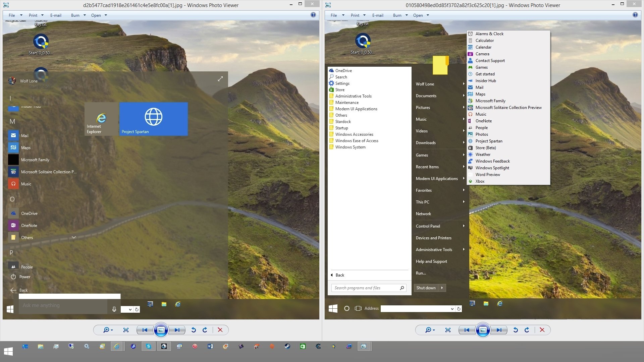Launch Steam from the taskbar

click(x=287, y=347)
